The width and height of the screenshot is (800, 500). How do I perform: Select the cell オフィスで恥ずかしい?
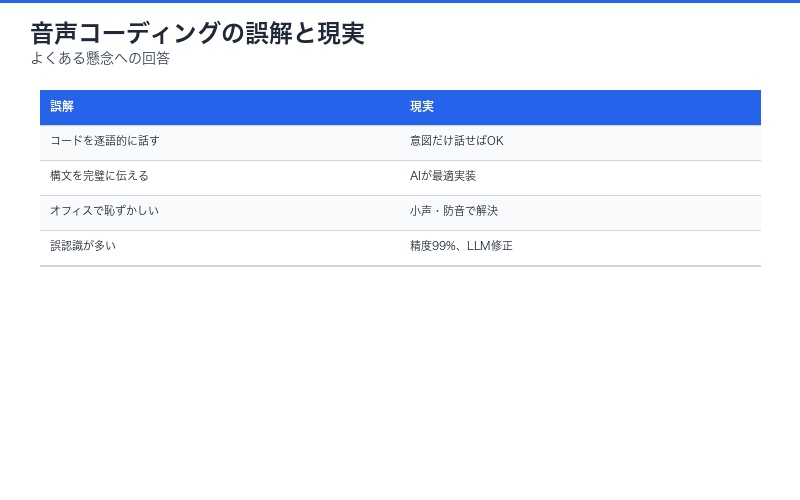click(x=104, y=211)
